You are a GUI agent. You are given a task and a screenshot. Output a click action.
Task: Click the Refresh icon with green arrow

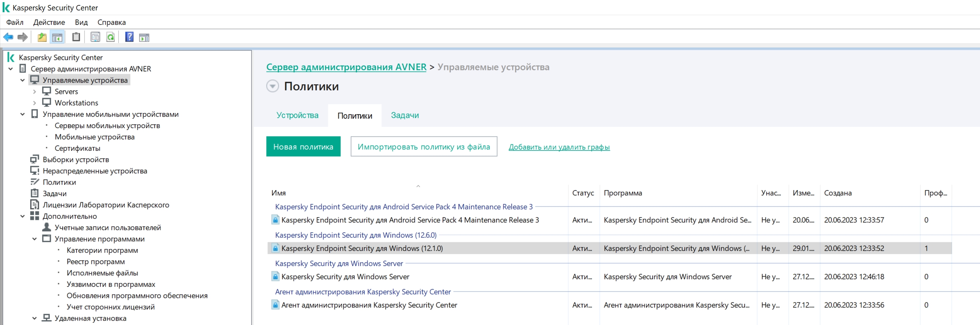coord(110,37)
